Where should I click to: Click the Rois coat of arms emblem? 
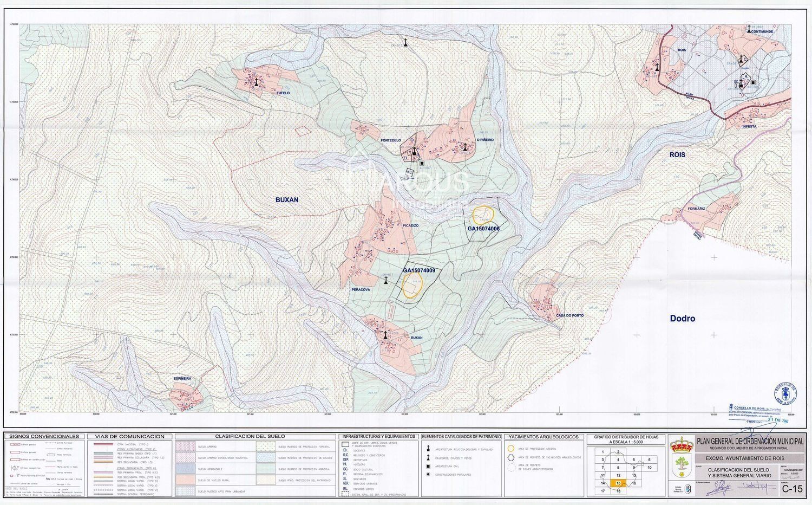680,446
